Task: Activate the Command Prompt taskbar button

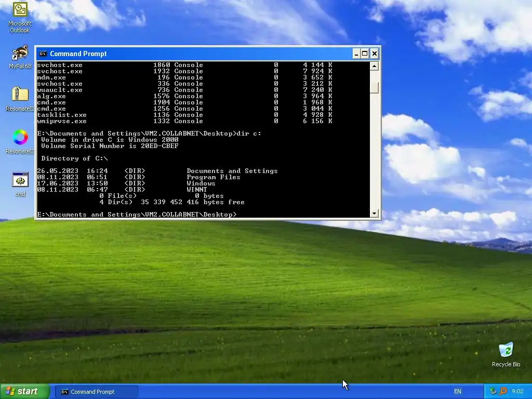Action: coord(96,392)
